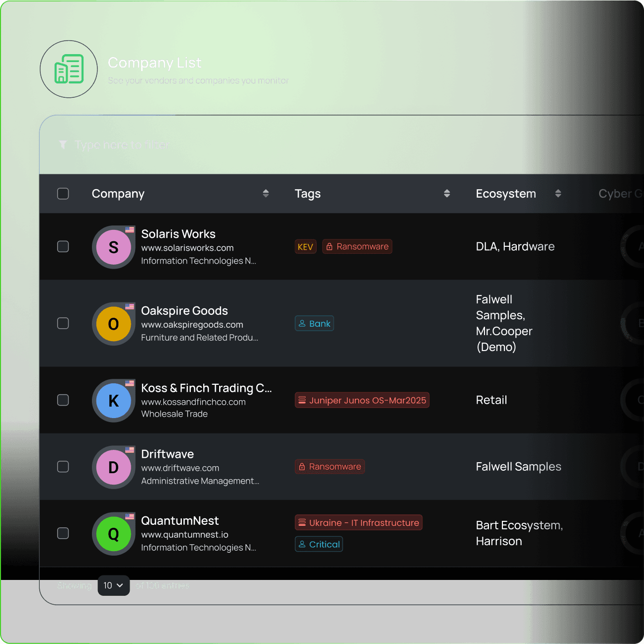Click the Type here to filter field

[122, 144]
